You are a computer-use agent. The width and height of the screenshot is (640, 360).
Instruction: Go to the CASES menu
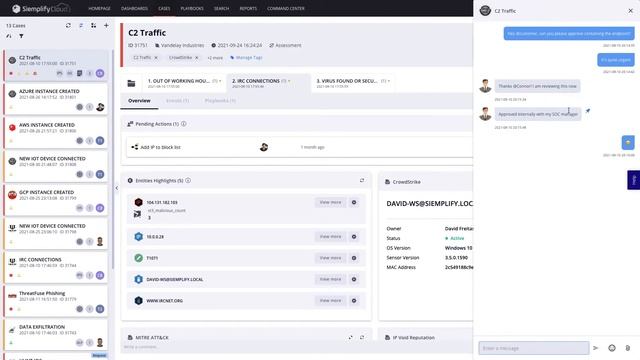click(x=164, y=9)
